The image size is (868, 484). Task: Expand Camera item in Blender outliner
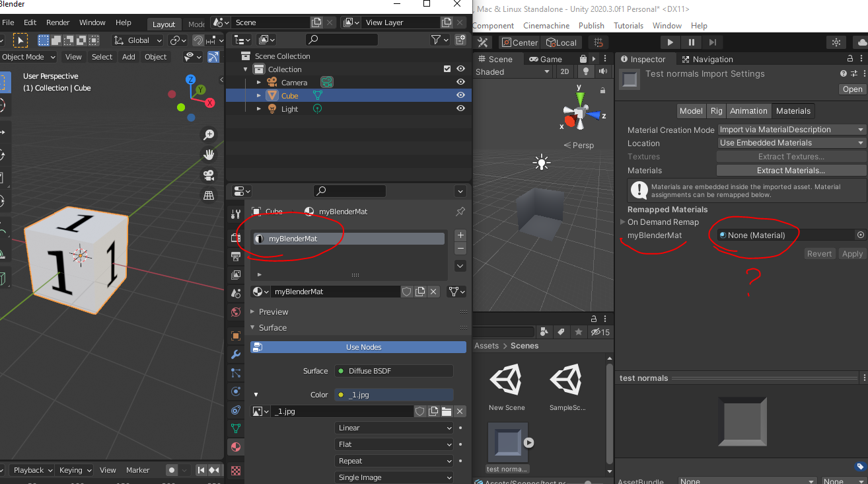259,82
